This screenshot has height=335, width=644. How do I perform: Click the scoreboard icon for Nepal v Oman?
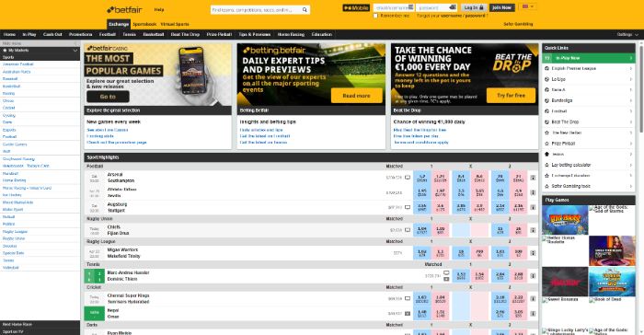pos(408,313)
